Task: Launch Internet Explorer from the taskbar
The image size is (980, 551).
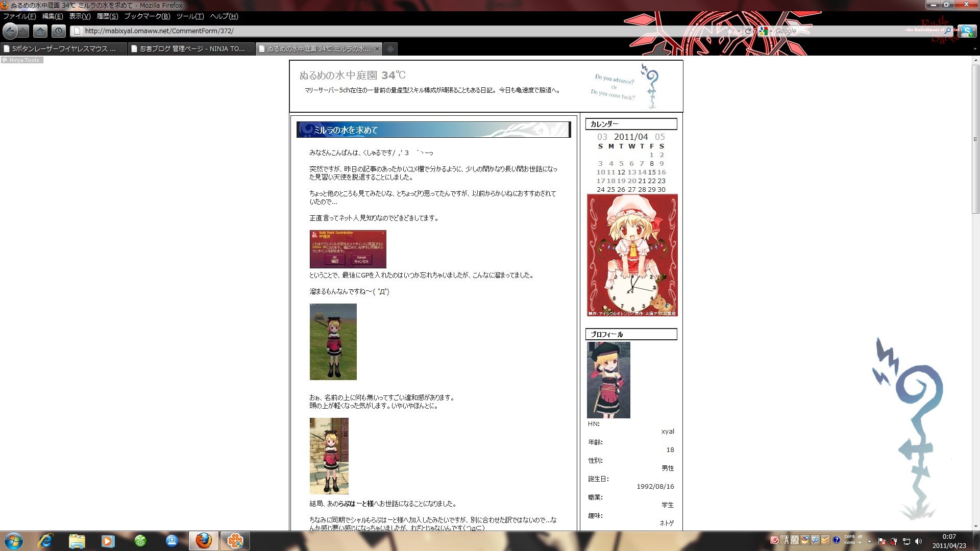Action: coord(45,541)
